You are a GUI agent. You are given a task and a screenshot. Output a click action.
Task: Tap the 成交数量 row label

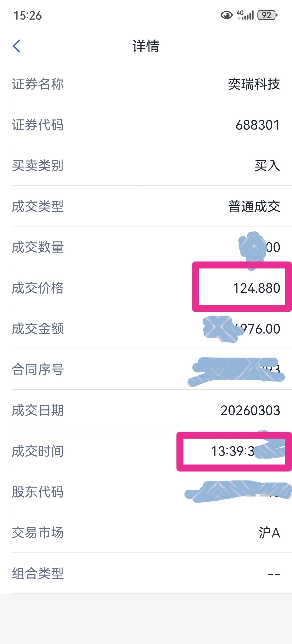tap(38, 247)
